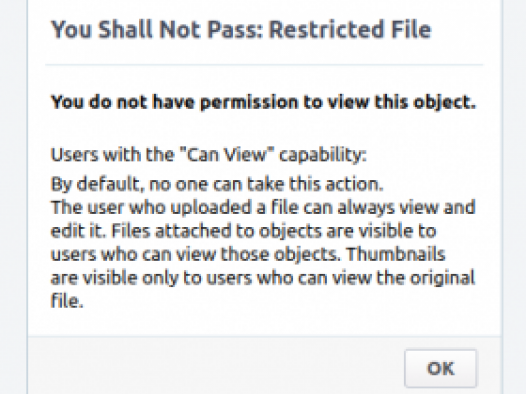Click the words "Restricted File" in the header
This screenshot has height=394, width=526.
tap(350, 30)
